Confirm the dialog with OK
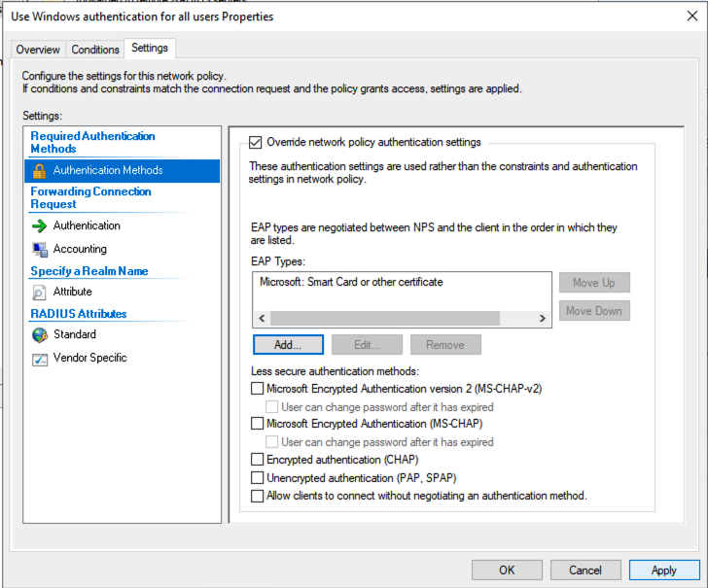 point(507,571)
